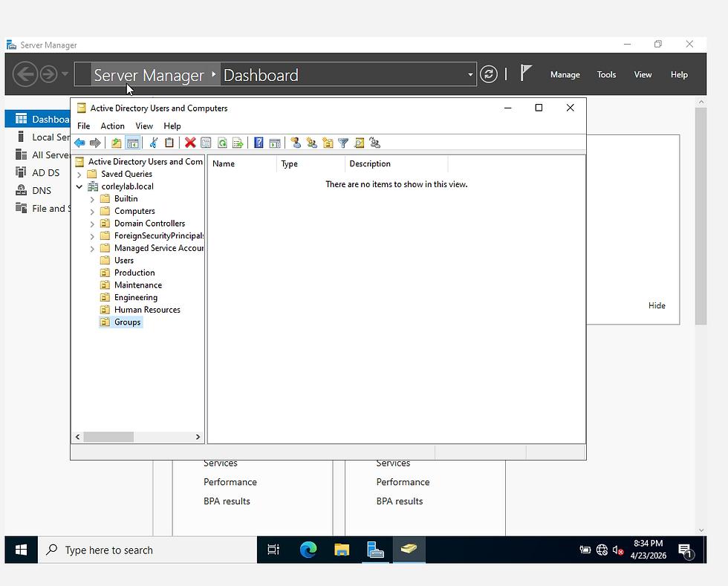Collapse the corleylab.local domain node
The width and height of the screenshot is (728, 586).
click(x=79, y=186)
